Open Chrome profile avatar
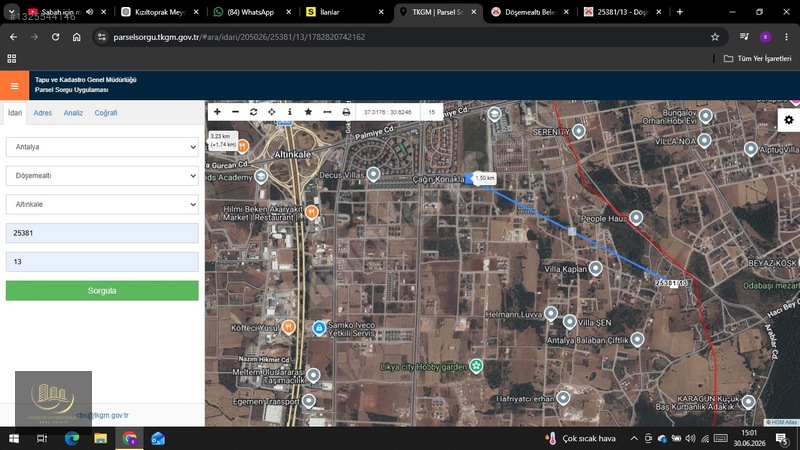800x450 pixels. tap(765, 37)
